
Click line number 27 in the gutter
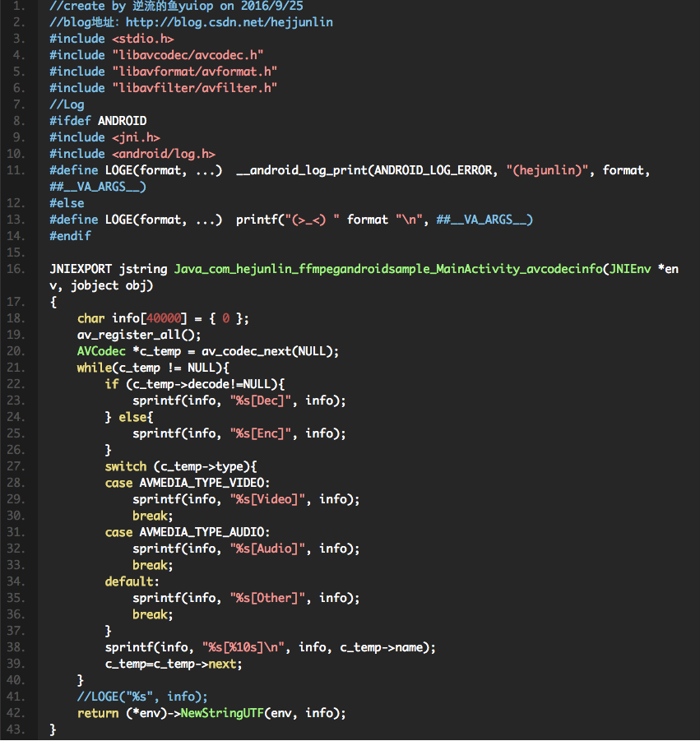[16, 466]
